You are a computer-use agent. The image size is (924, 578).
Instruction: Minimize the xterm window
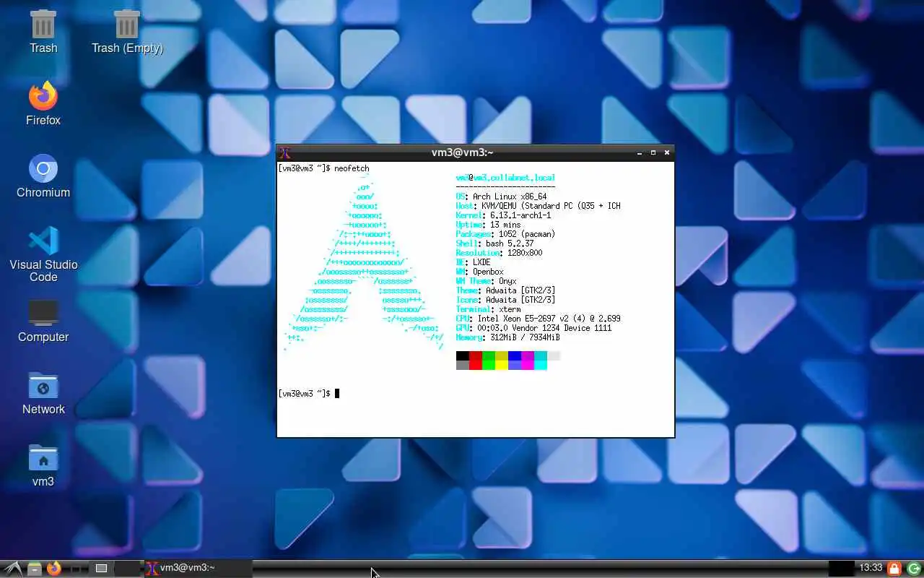(640, 152)
